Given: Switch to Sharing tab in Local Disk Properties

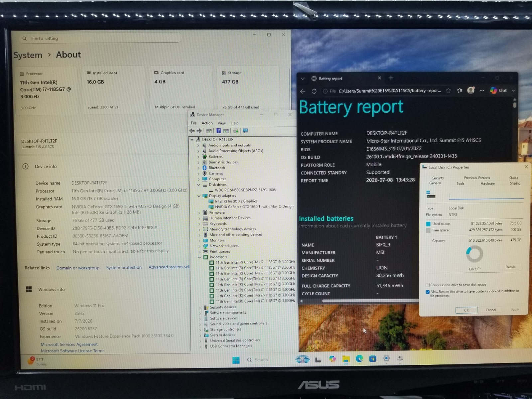Looking at the screenshot, I should coord(515,184).
